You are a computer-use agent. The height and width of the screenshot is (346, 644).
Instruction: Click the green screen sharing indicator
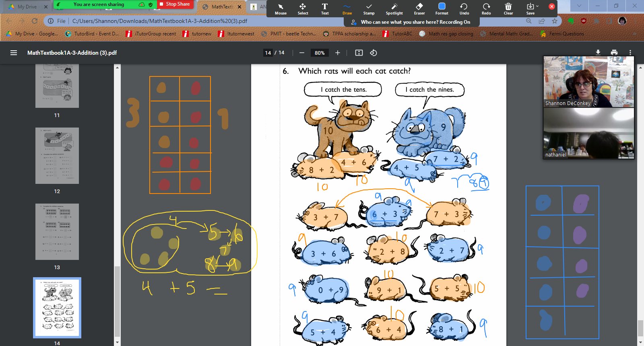[x=99, y=4]
